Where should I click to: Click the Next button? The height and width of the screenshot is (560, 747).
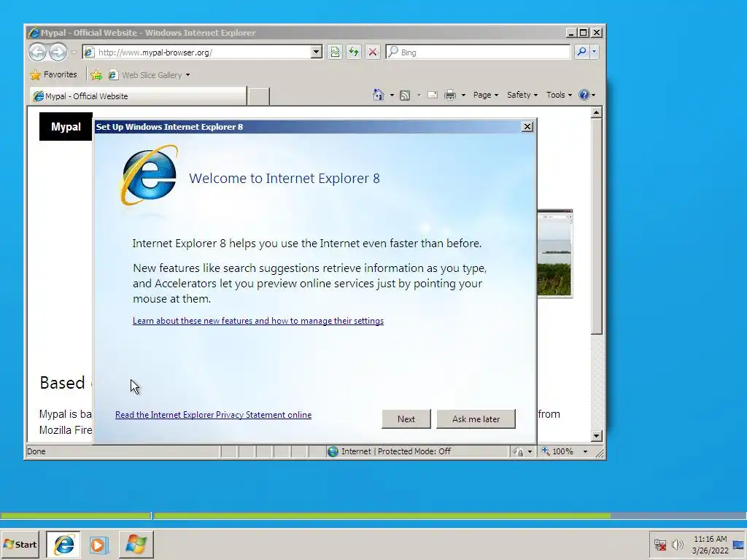(x=406, y=419)
